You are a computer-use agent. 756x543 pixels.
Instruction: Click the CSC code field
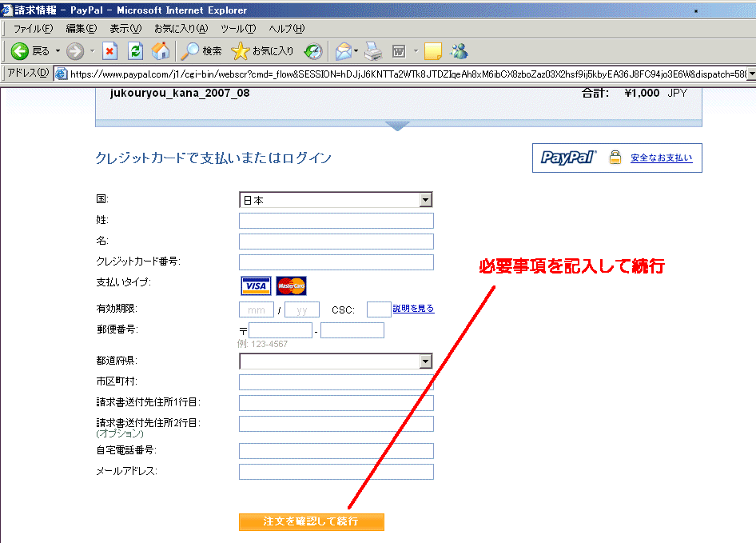[379, 309]
